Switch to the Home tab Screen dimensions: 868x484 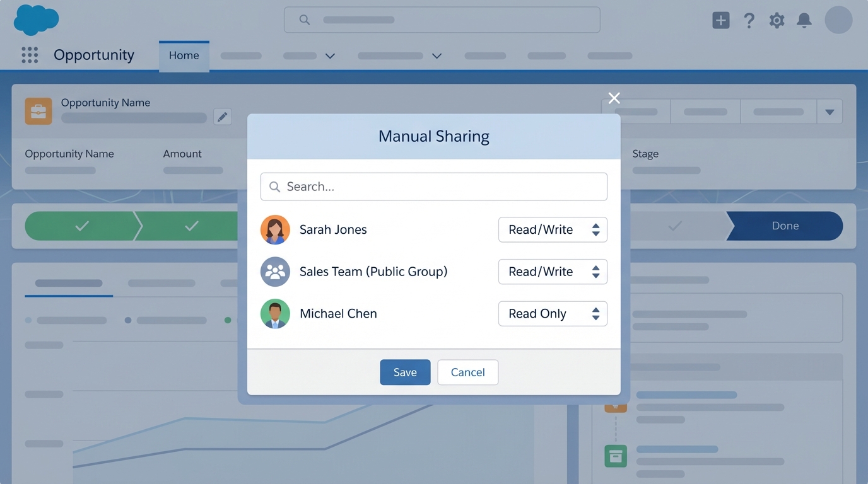184,55
